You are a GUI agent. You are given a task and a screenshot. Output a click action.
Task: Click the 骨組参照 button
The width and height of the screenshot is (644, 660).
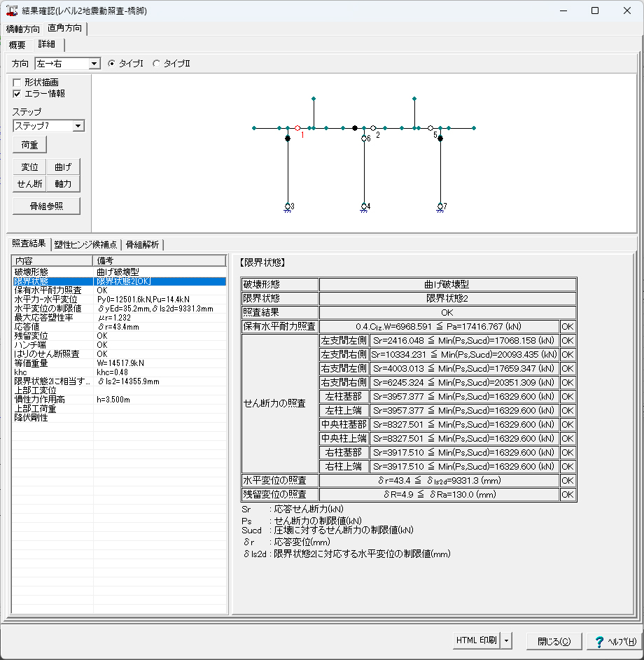tap(46, 206)
